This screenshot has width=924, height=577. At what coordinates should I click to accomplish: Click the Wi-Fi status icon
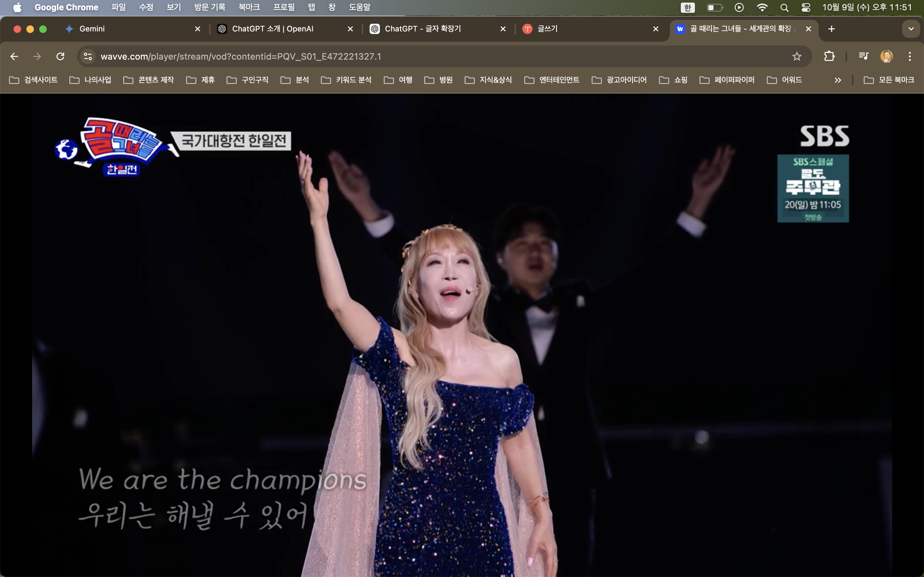[762, 7]
